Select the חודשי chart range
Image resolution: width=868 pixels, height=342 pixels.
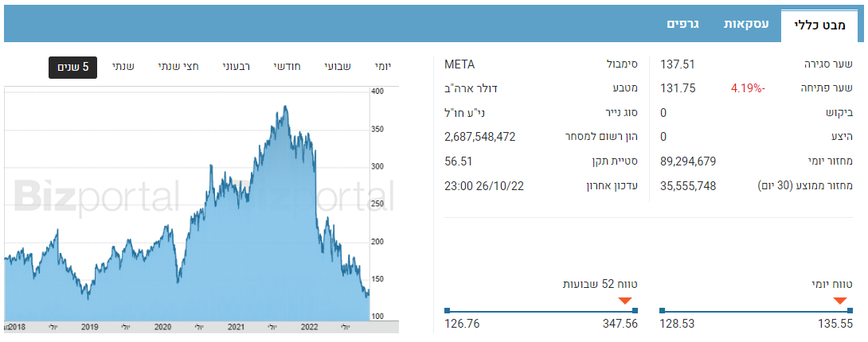287,67
